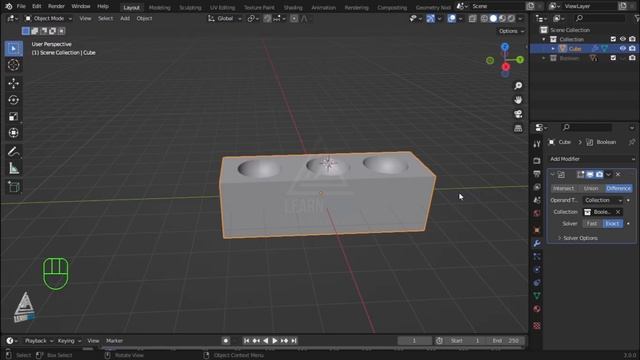Open the View Layer properties tab
Screen dimensions: 640x360
tap(537, 187)
